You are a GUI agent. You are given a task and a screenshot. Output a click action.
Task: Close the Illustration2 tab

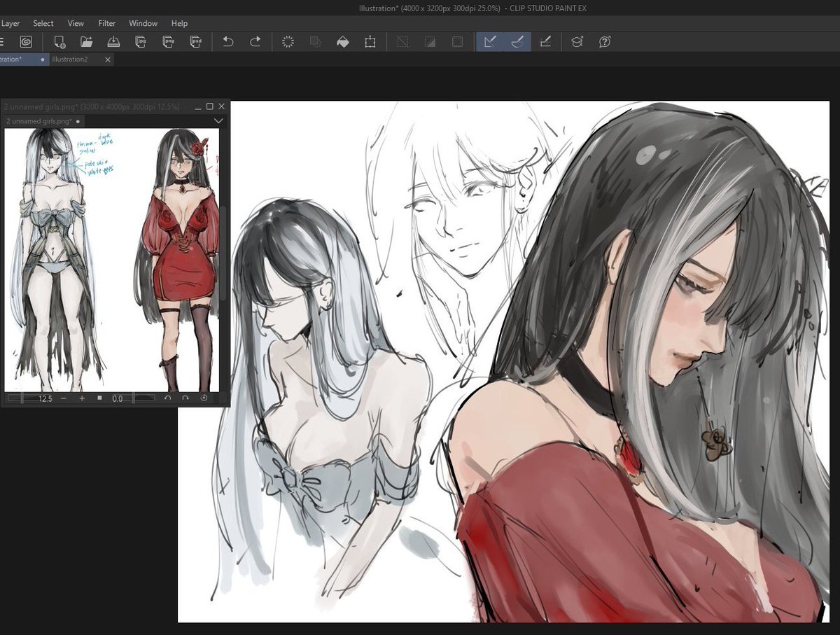pos(108,60)
